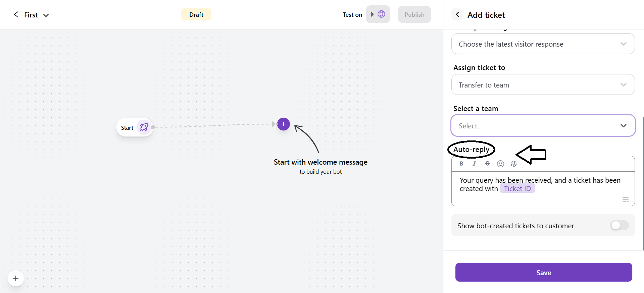Apply strikethrough in Auto-reply editor

487,164
